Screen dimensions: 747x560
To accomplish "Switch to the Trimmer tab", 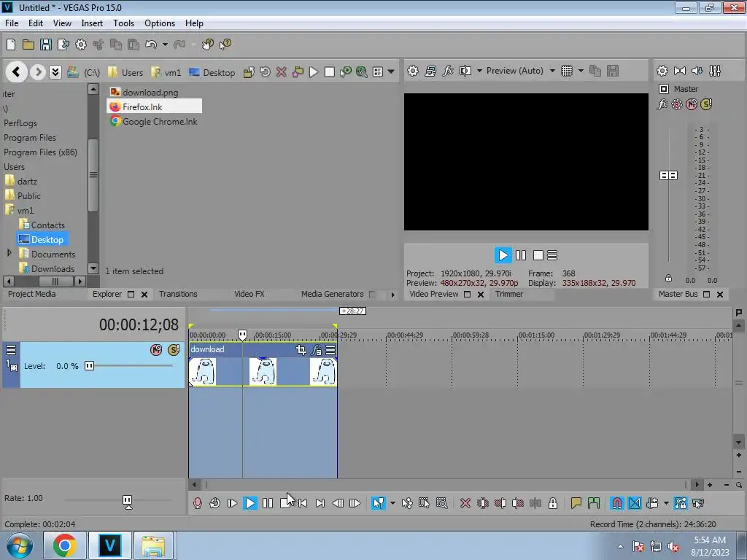I will click(508, 294).
